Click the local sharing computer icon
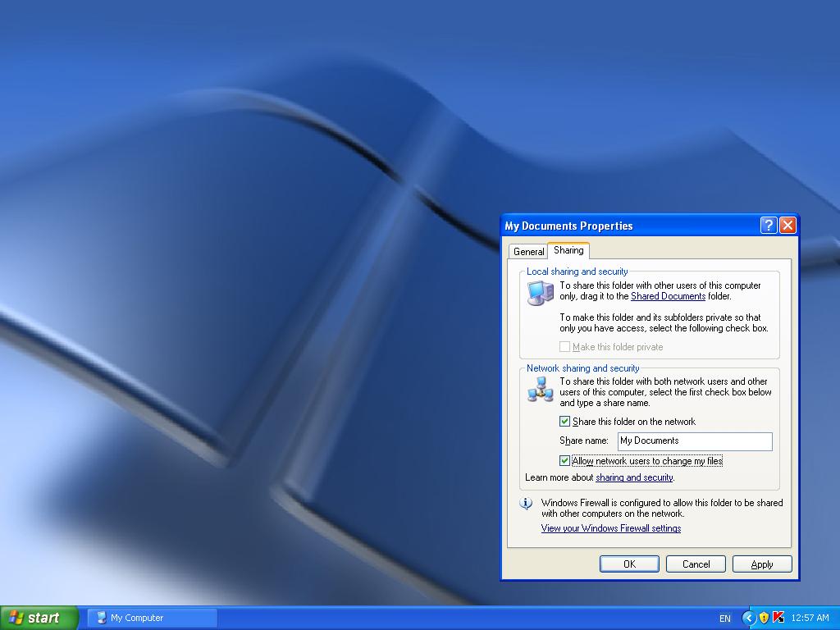Screen dimensions: 840x630 [x=540, y=293]
